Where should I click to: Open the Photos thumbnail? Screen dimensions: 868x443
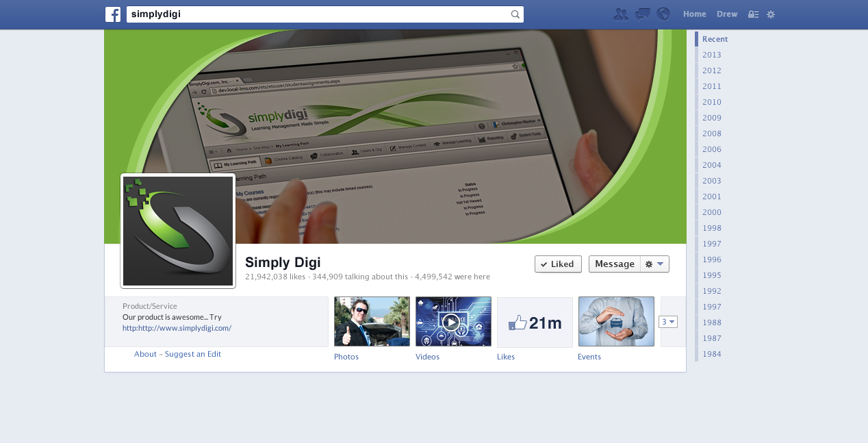372,322
